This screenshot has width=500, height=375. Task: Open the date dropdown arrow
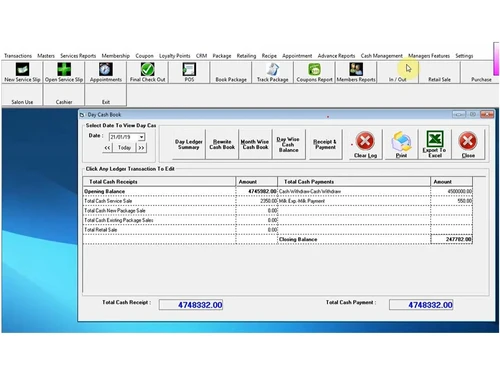coord(142,137)
